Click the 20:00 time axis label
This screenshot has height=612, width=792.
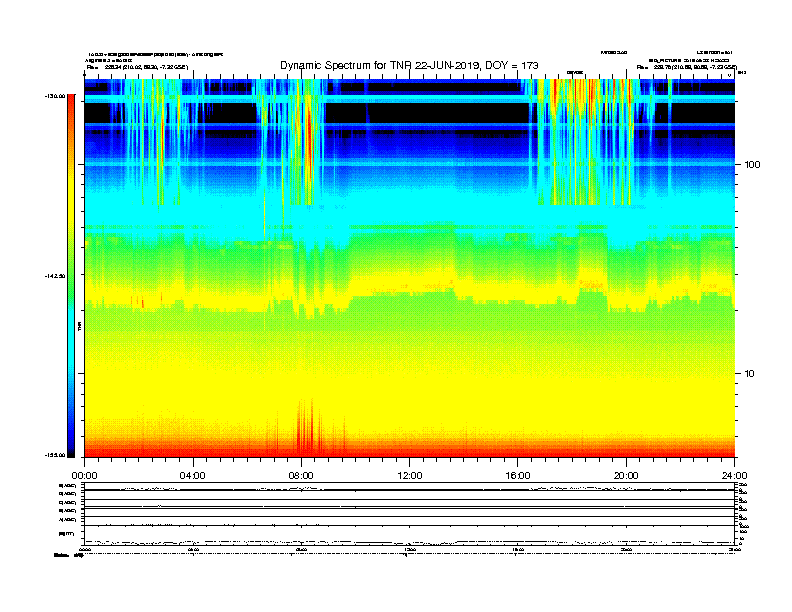pyautogui.click(x=626, y=476)
